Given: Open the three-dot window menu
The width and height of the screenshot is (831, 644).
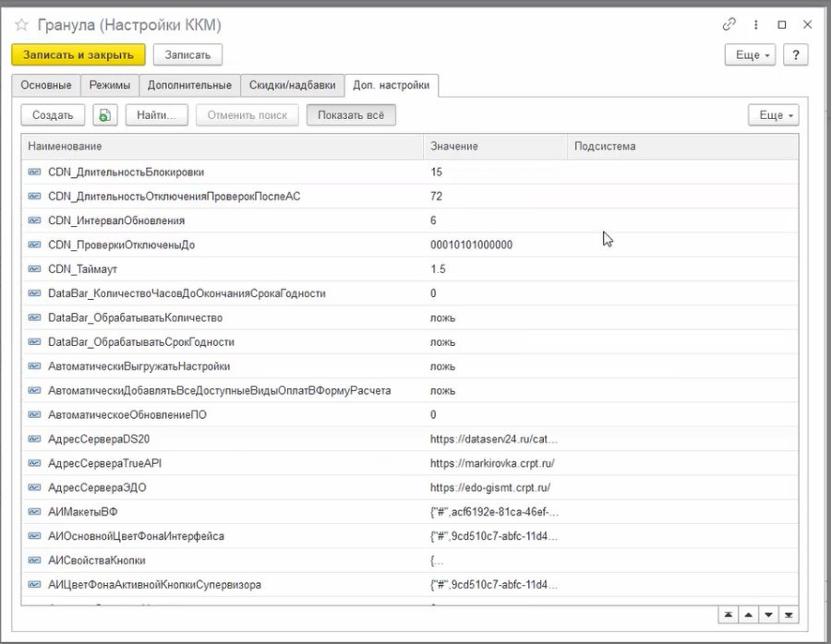Looking at the screenshot, I should 755,24.
